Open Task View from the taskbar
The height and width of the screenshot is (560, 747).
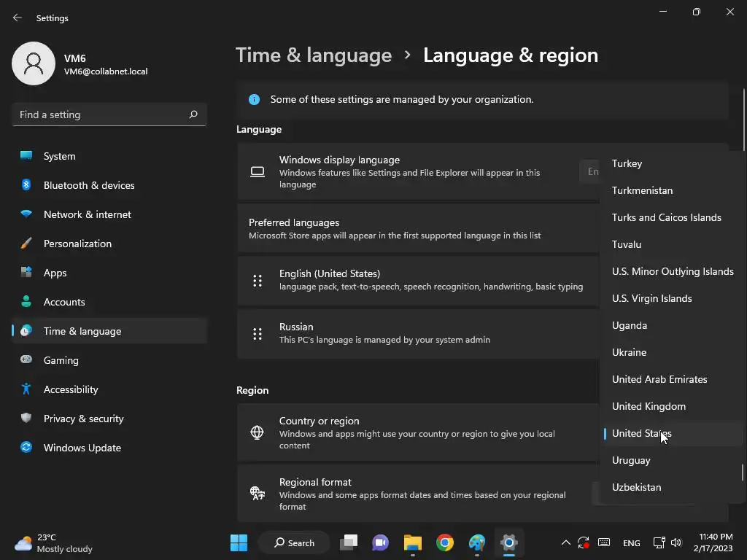pos(349,542)
